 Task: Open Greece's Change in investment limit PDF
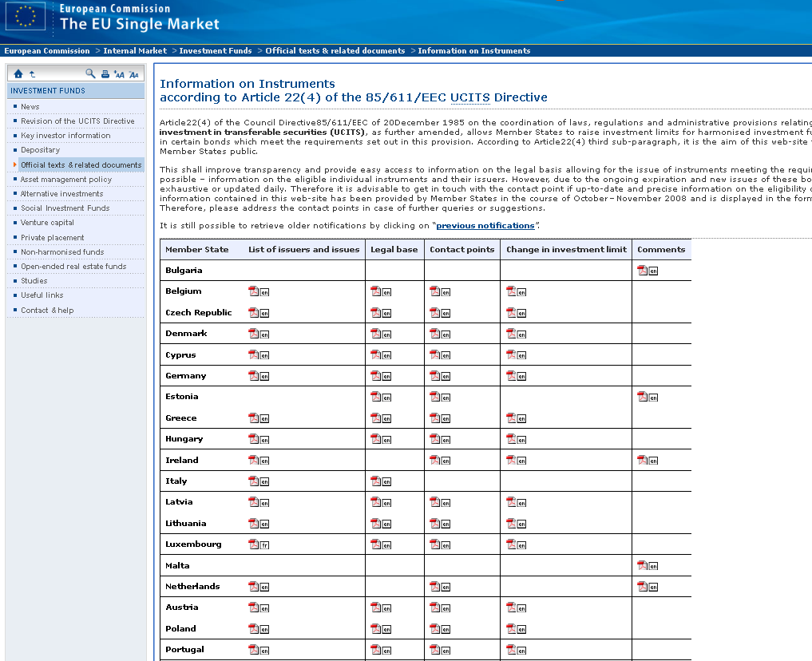click(x=511, y=418)
